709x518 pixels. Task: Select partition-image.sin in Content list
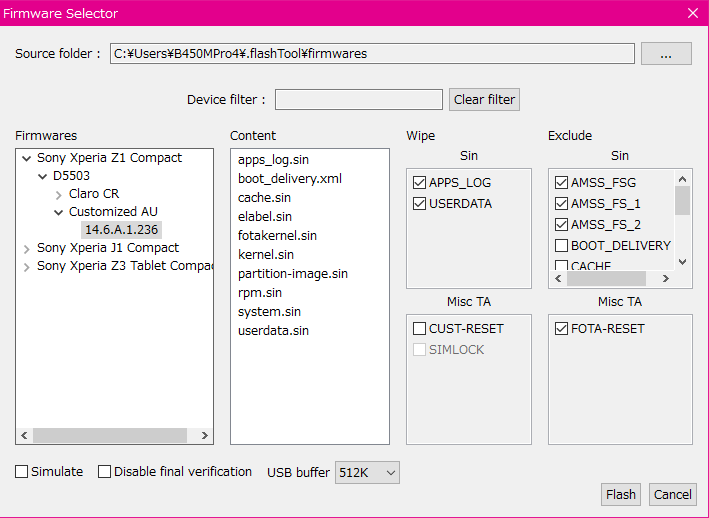[x=293, y=273]
